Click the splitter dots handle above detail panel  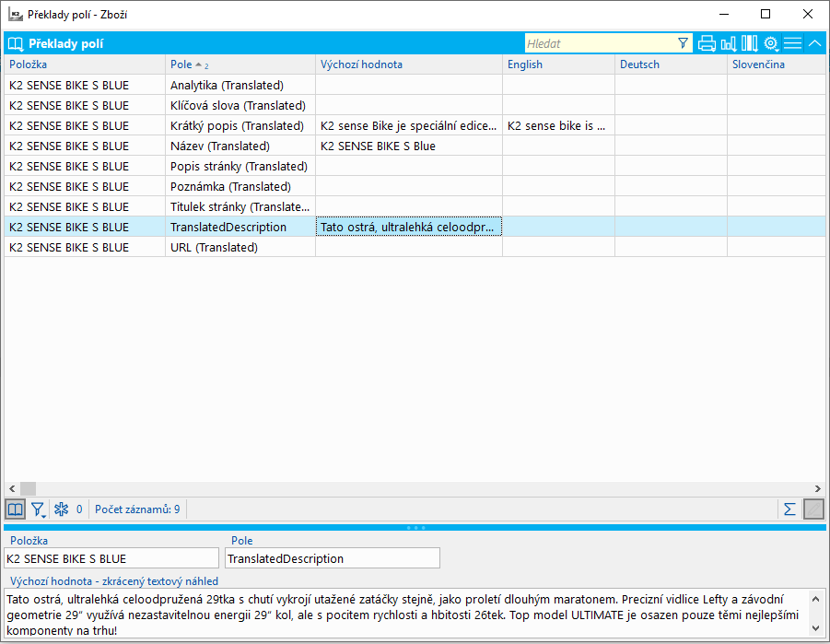(x=415, y=528)
